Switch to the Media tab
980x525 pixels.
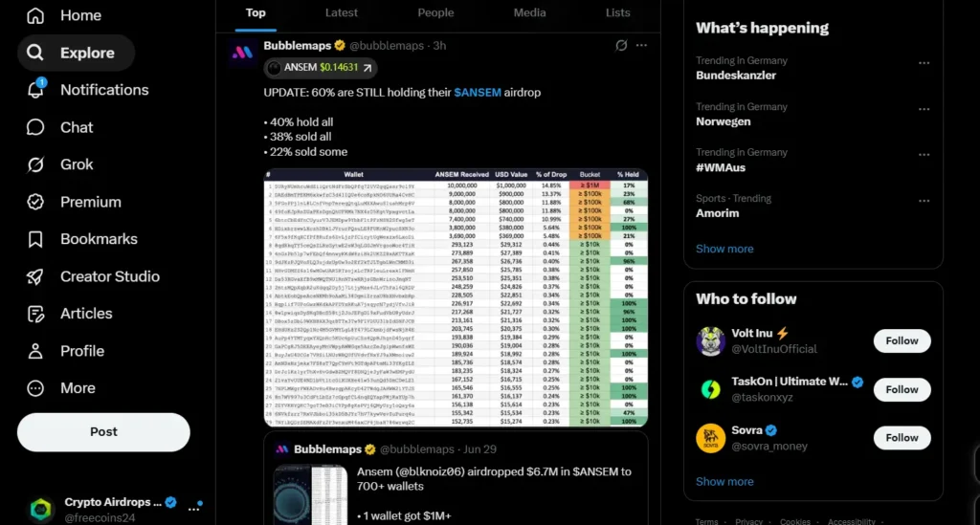tap(529, 13)
